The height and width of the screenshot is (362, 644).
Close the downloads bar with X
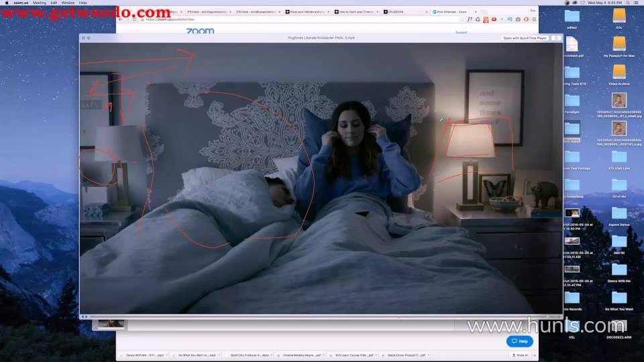[535, 355]
